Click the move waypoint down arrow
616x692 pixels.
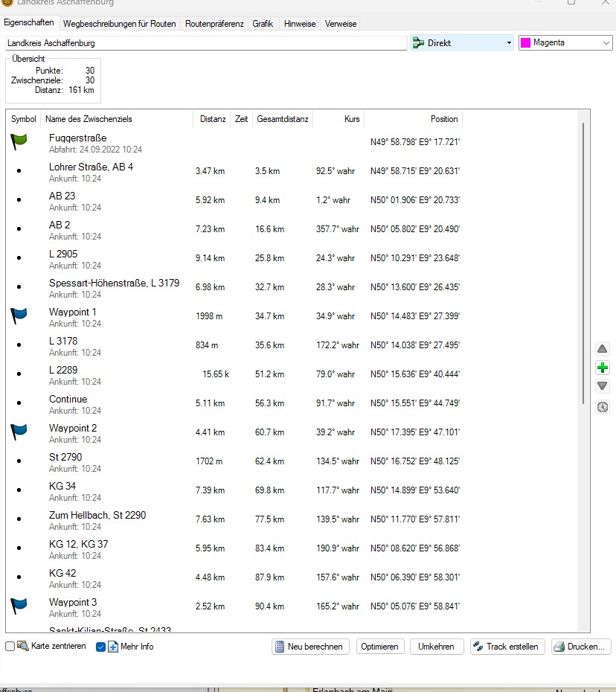(x=603, y=386)
